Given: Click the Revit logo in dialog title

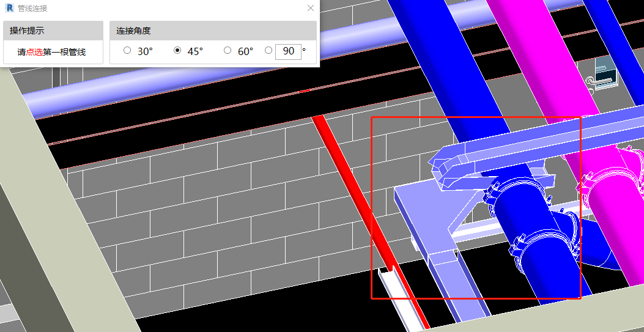Looking at the screenshot, I should click(x=9, y=8).
